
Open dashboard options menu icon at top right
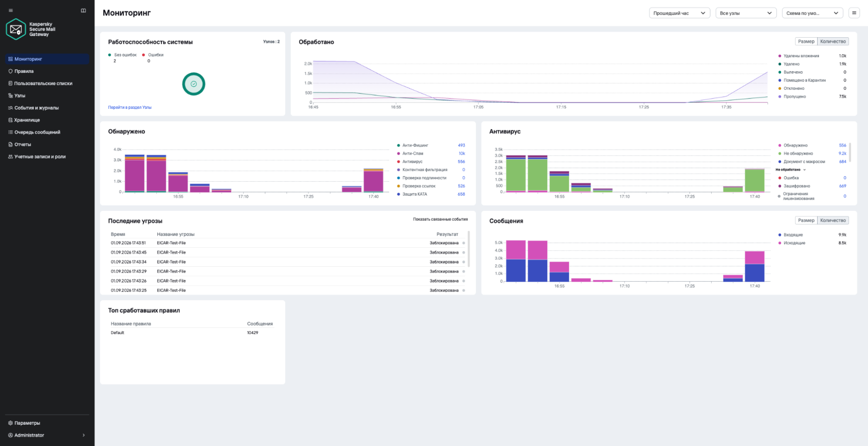pos(854,13)
